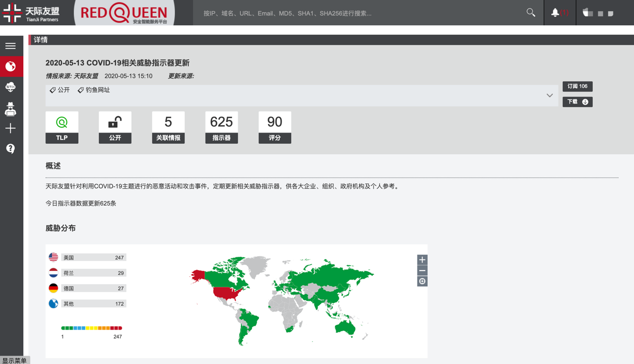Click the map color scale legend bar
634x364 pixels.
(x=91, y=328)
